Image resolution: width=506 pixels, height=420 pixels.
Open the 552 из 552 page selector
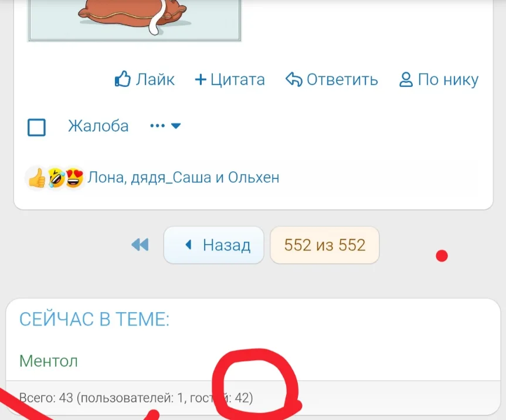coord(325,245)
